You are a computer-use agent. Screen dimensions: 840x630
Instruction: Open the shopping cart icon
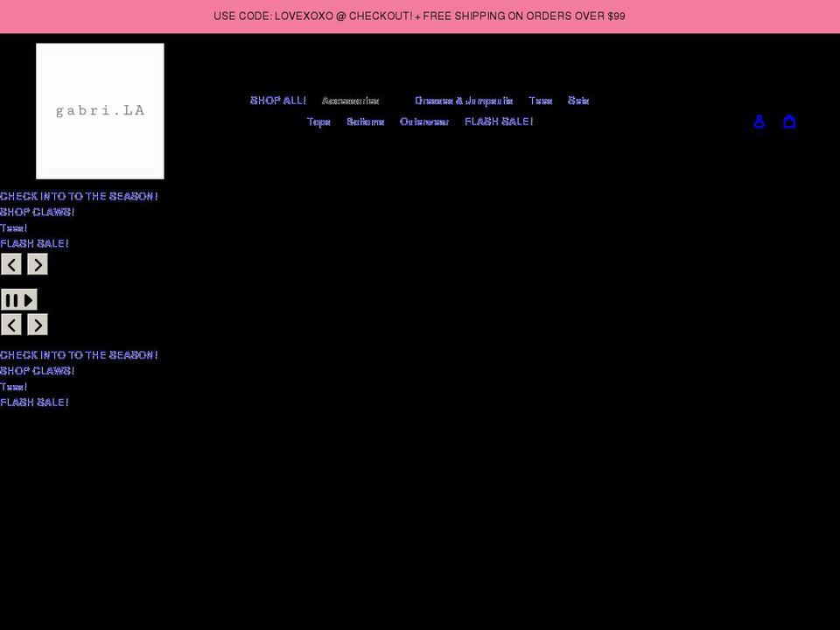tap(790, 122)
